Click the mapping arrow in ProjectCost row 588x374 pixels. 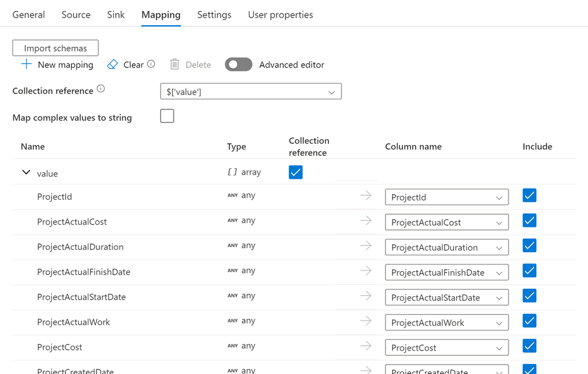point(366,346)
